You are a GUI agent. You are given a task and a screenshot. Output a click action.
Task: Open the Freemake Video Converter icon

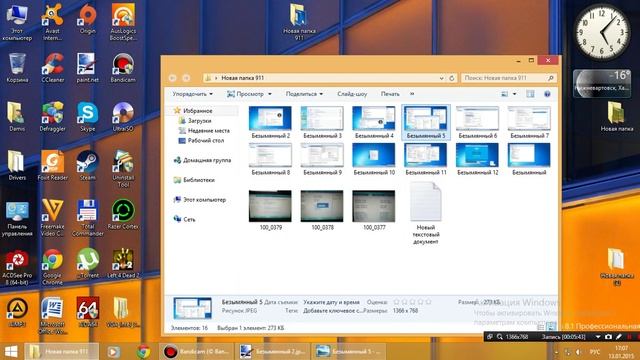pos(52,218)
